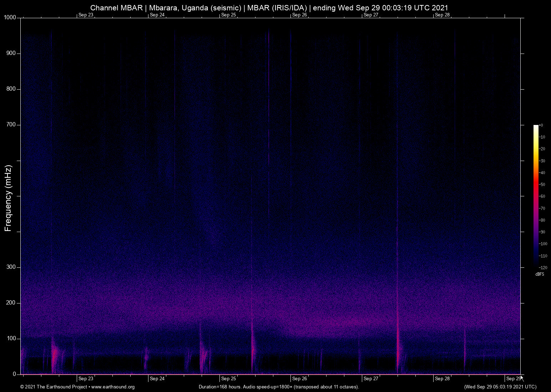Click the bright vertical event on Sep 27

[398, 343]
